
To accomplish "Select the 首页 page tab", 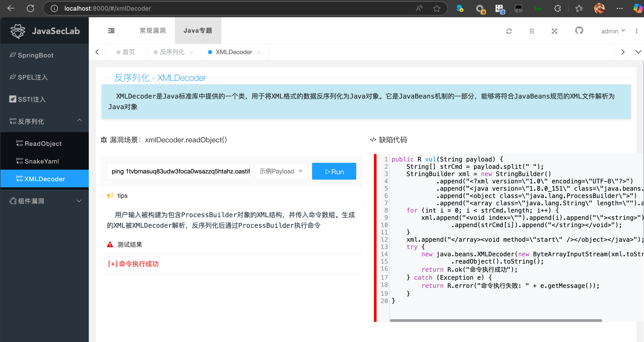I will tap(126, 52).
